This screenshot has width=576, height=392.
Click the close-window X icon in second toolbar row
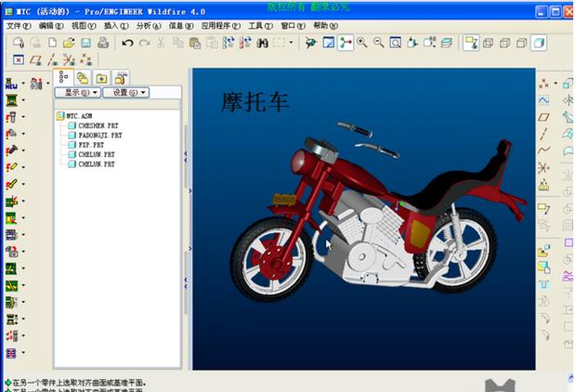point(19,59)
